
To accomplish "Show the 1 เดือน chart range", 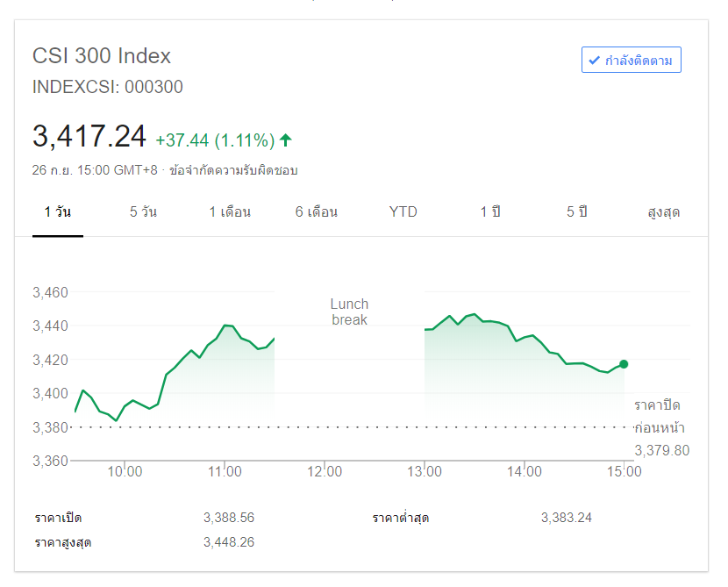I will click(230, 212).
